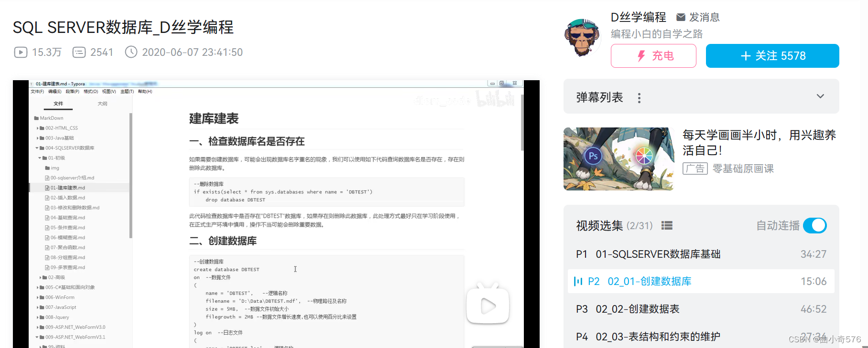This screenshot has width=868, height=348.
Task: Collapse the 01-初级 folder arrow
Action: (40, 158)
